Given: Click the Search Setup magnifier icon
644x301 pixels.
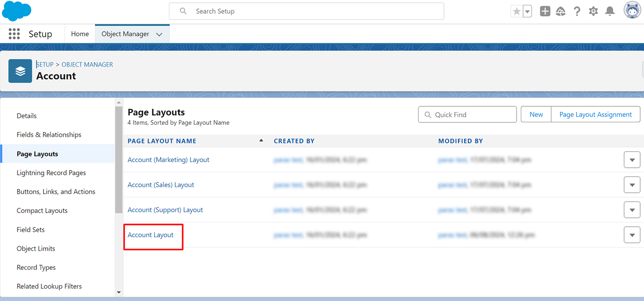Looking at the screenshot, I should pos(183,11).
